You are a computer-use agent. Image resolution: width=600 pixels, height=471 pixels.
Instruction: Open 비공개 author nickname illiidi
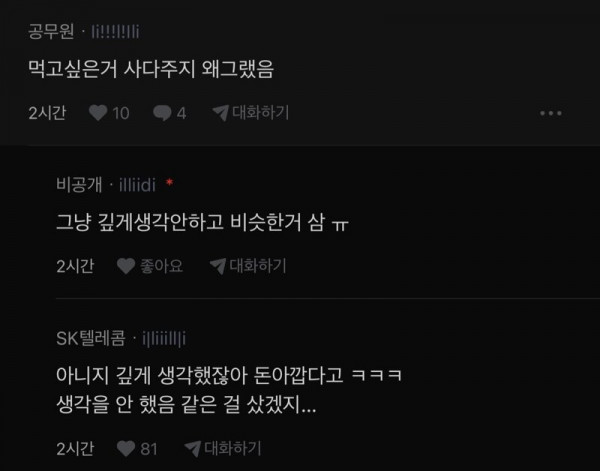click(x=137, y=185)
